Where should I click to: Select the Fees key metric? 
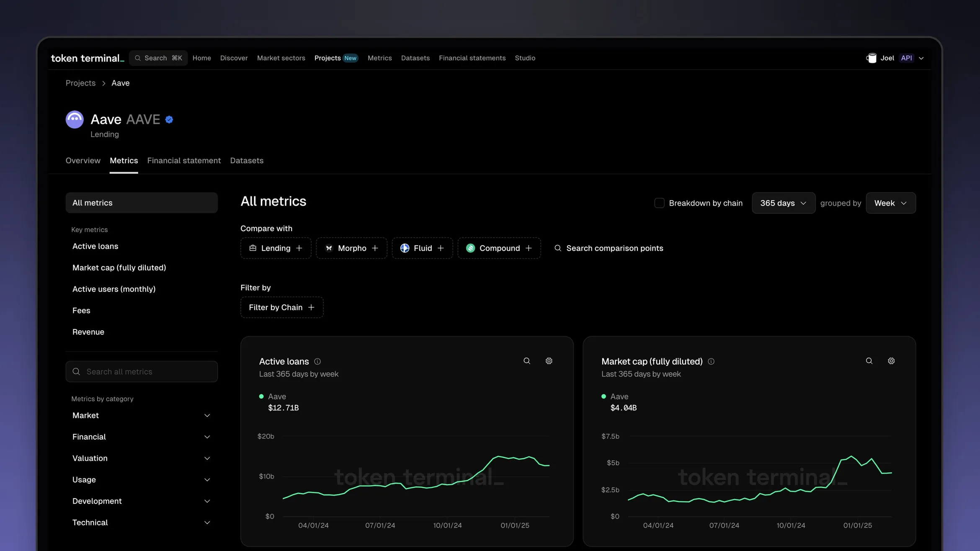[81, 311]
